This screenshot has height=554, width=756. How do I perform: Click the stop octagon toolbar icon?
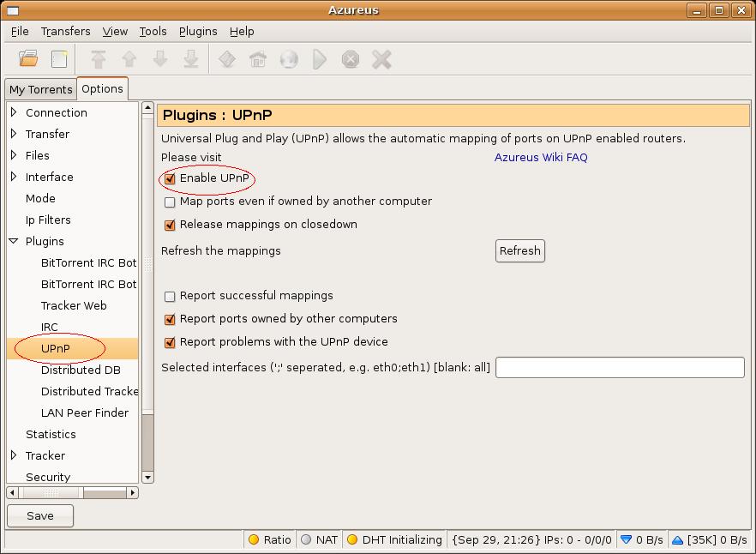tap(351, 59)
